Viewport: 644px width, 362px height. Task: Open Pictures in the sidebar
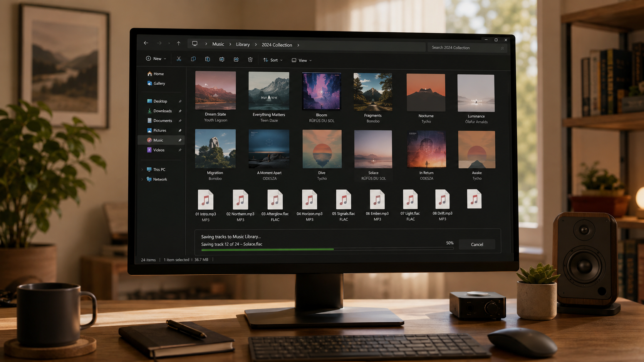[x=157, y=130]
